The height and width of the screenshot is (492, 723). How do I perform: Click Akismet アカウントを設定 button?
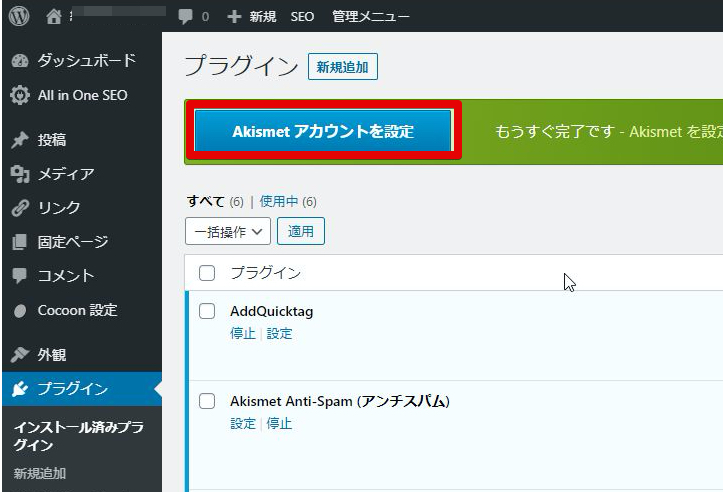(x=323, y=131)
